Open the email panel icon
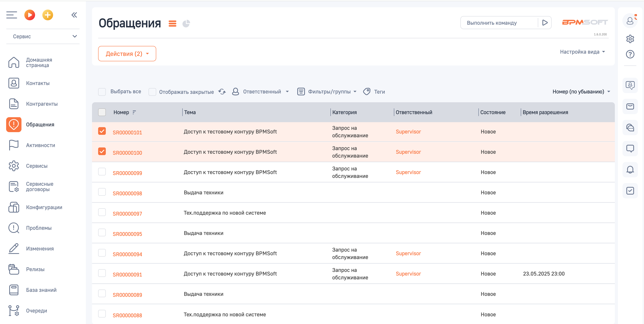Image resolution: width=644 pixels, height=324 pixels. [630, 107]
